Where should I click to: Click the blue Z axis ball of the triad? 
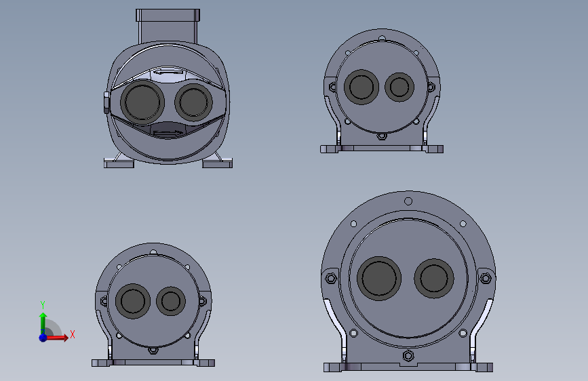(43, 338)
